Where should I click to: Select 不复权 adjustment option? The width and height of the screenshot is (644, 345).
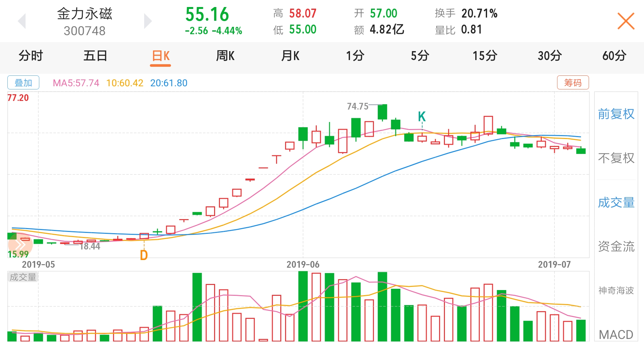616,158
